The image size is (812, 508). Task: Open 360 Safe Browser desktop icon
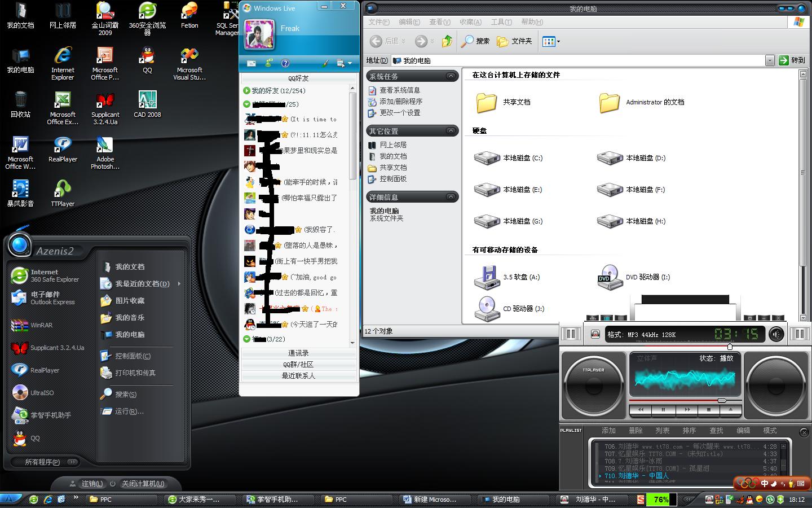pos(147,18)
